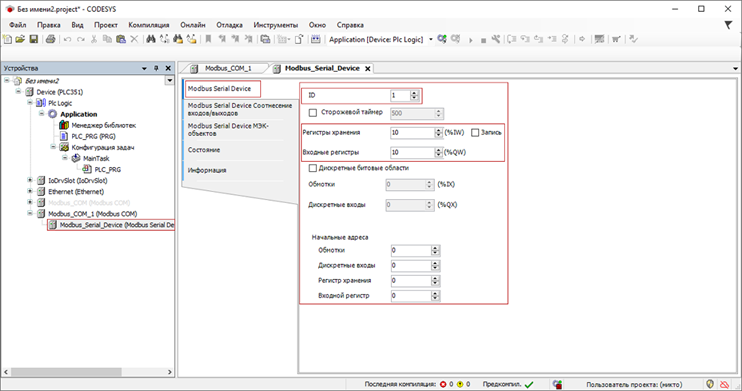Create a new project via toolbar icon
The height and width of the screenshot is (391, 742).
tap(8, 39)
